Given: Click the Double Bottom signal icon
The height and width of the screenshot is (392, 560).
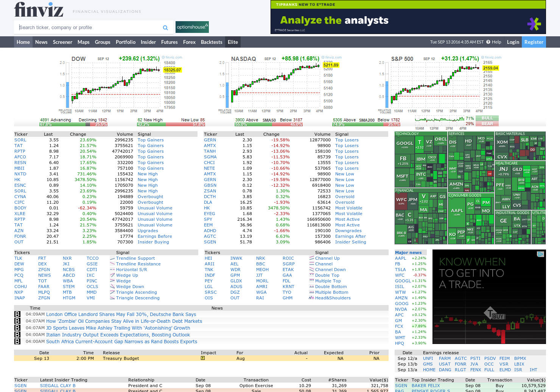Looking at the screenshot, I should click(311, 287).
